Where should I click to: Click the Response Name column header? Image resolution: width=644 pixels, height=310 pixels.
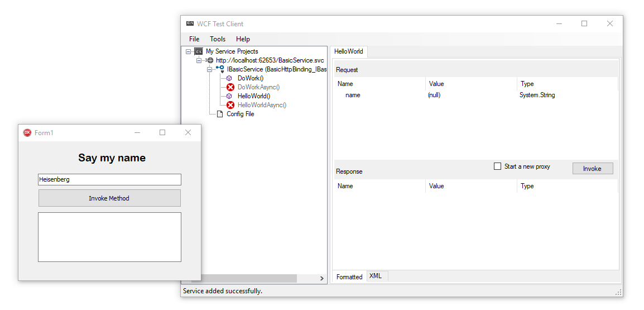pos(380,186)
